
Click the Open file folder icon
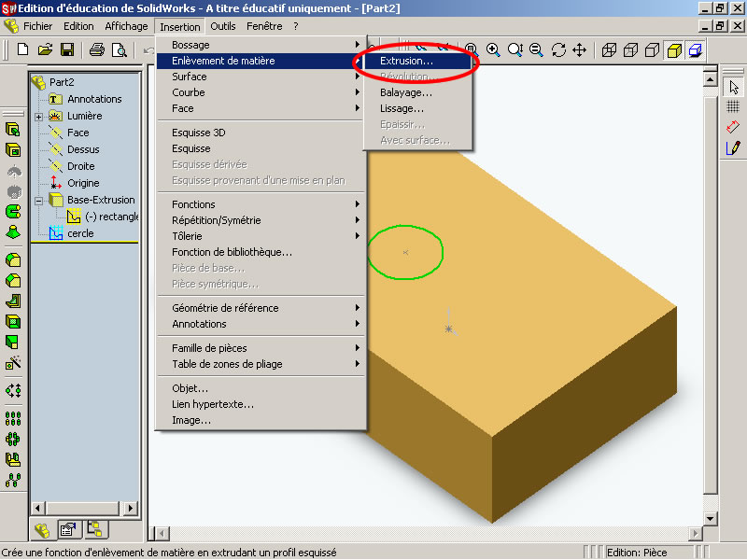click(x=45, y=49)
